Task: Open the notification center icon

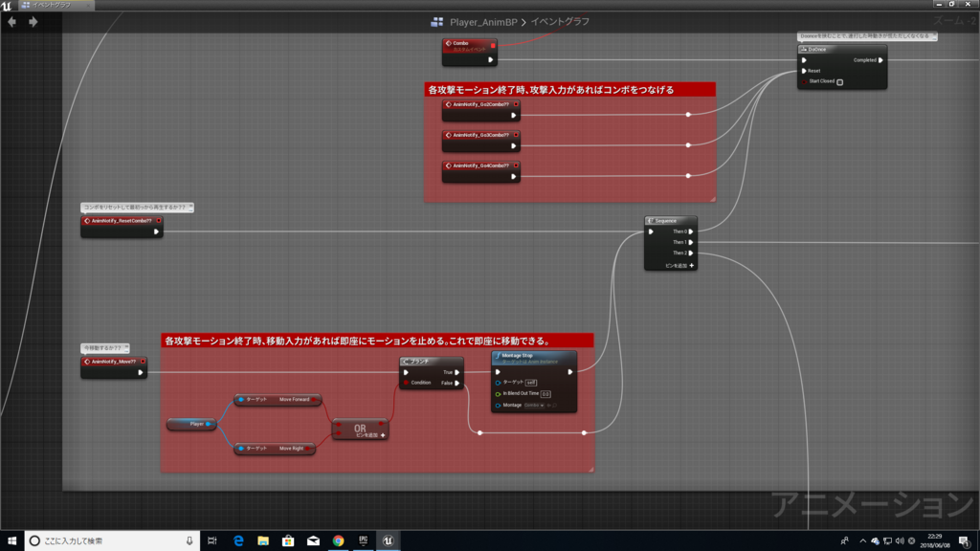Action: pos(965,541)
